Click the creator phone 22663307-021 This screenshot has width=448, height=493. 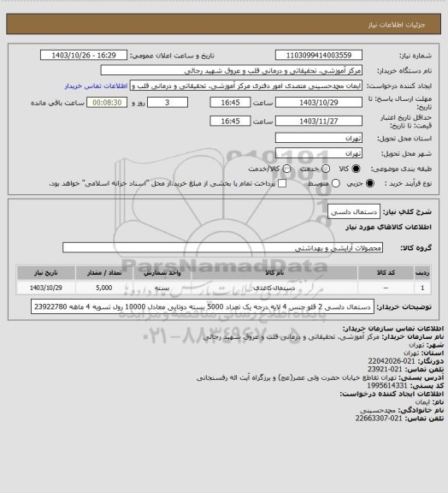point(379,419)
